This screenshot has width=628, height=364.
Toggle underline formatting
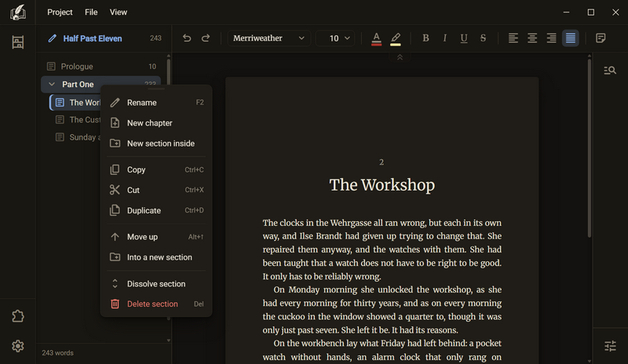click(464, 38)
